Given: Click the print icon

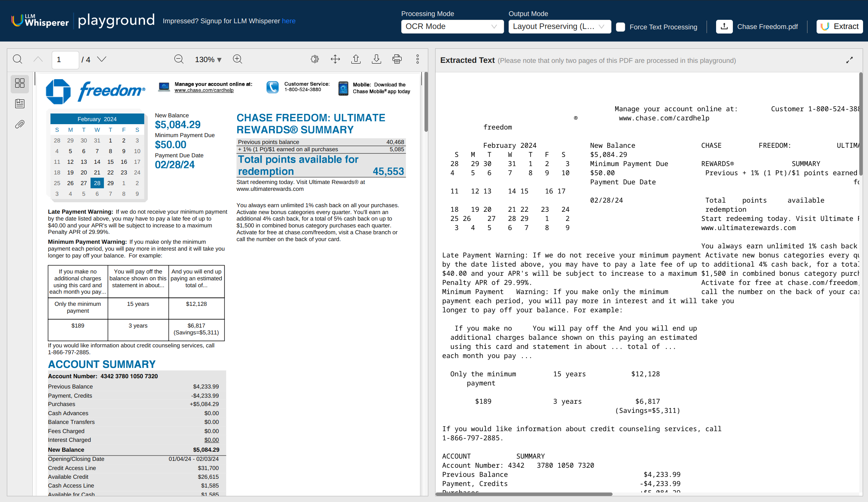Looking at the screenshot, I should click(x=397, y=59).
